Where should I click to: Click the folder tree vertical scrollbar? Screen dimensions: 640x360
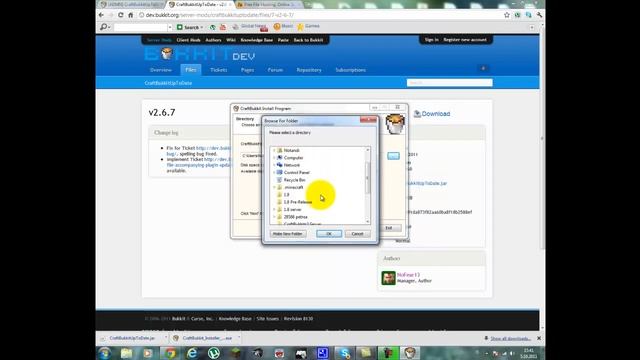click(367, 178)
